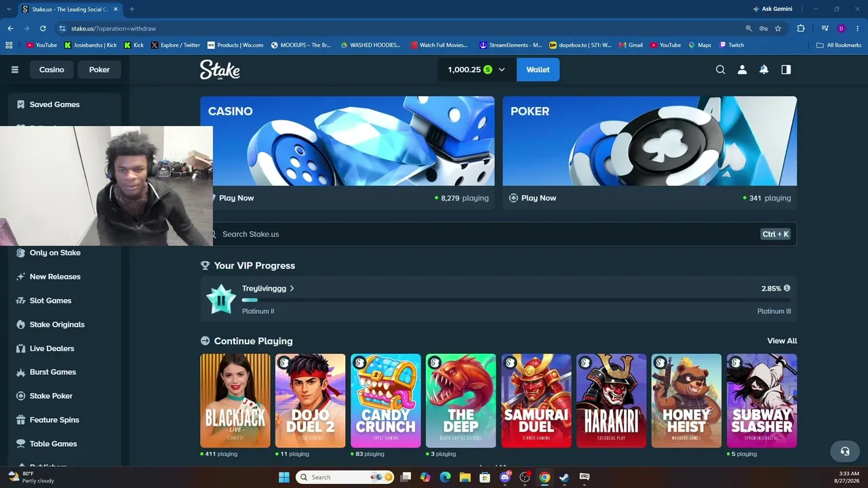This screenshot has height=488, width=868.
Task: Open live support headset button
Action: [x=845, y=451]
